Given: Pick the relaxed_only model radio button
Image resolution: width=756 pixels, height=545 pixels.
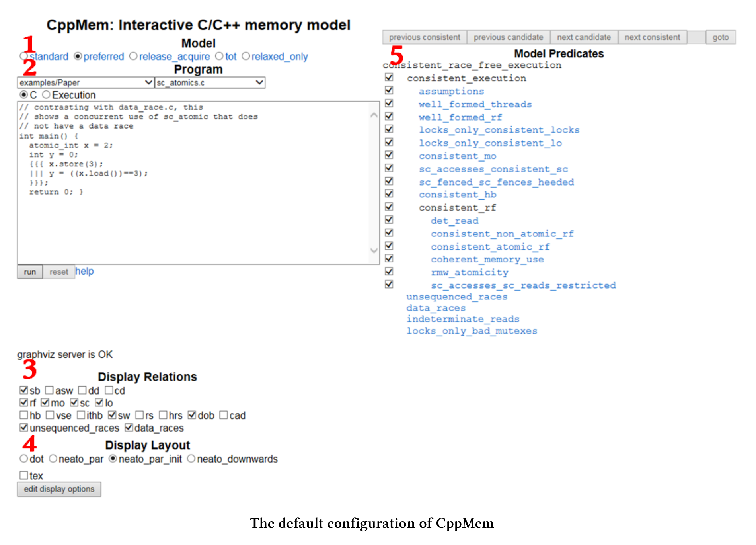Looking at the screenshot, I should pos(246,56).
